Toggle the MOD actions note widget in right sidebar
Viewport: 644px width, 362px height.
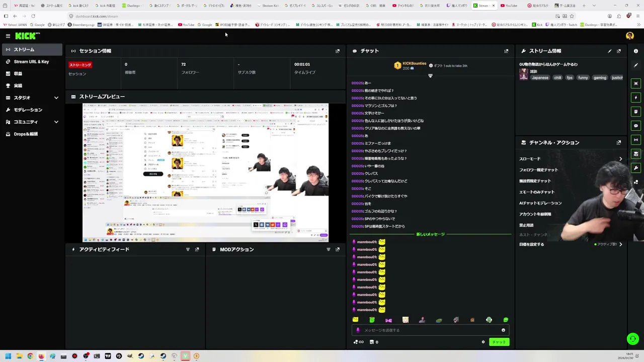pyautogui.click(x=636, y=112)
